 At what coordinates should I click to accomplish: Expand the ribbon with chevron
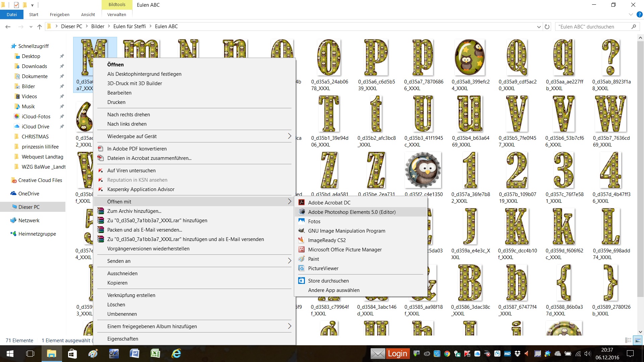pyautogui.click(x=631, y=14)
